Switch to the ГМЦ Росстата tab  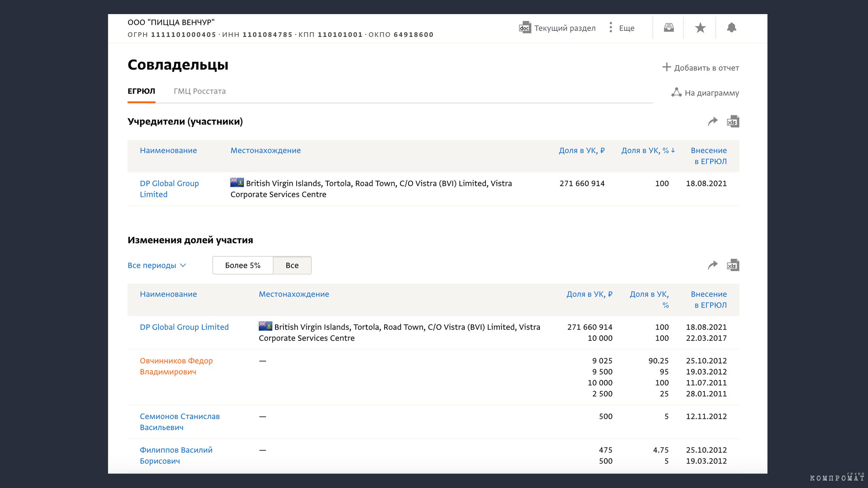(x=200, y=91)
